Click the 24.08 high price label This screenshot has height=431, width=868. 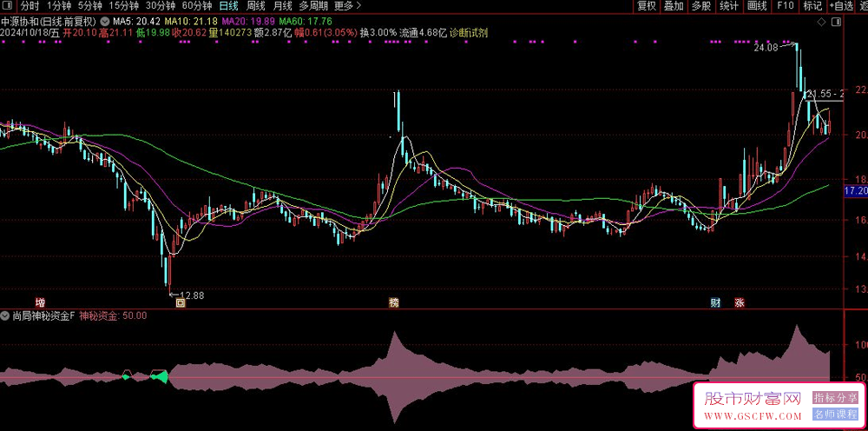click(x=766, y=48)
